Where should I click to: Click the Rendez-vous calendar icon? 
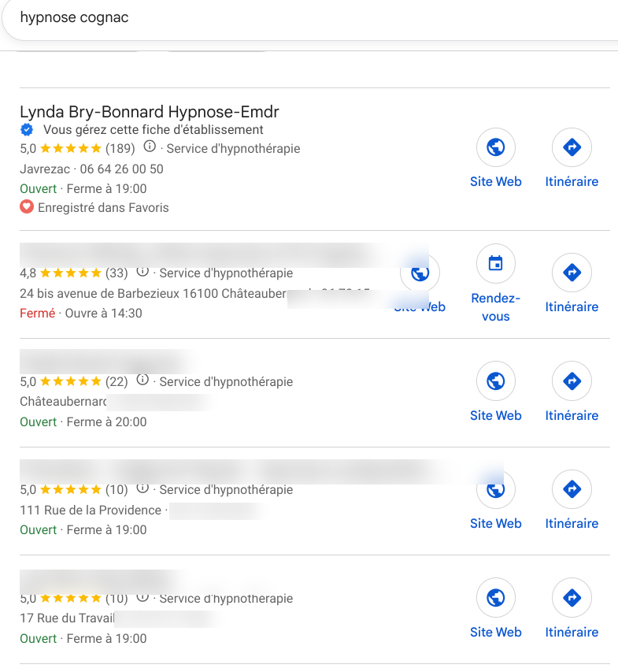[x=495, y=263]
